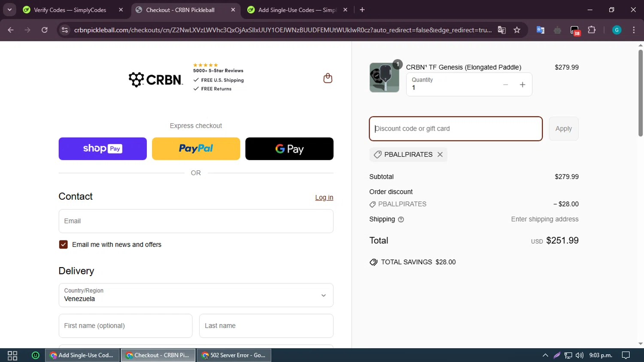Focus the Discount code or gift card field
Image resolution: width=644 pixels, height=362 pixels.
(x=456, y=129)
